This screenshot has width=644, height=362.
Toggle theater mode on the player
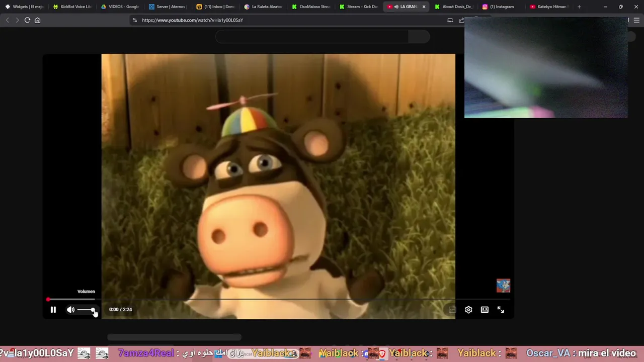click(485, 310)
